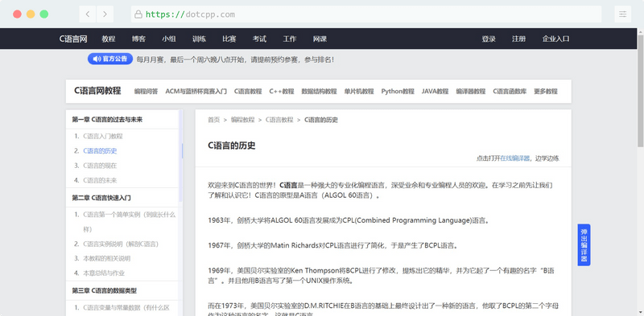Click the 官方公告 announcement badge
This screenshot has width=644, height=316.
tap(110, 59)
